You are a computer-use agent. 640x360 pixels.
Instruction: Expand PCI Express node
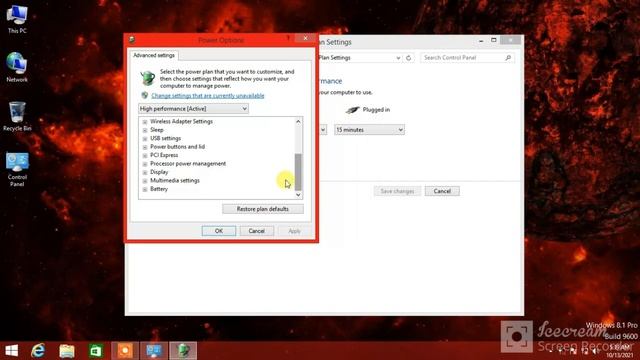pyautogui.click(x=145, y=156)
